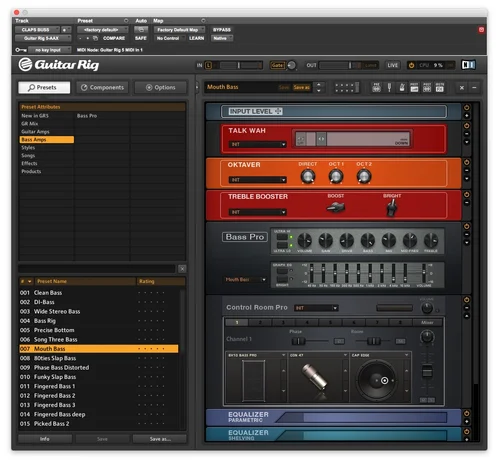500x464 pixels.
Task: Adjust the input level slider
Action: (x=239, y=65)
